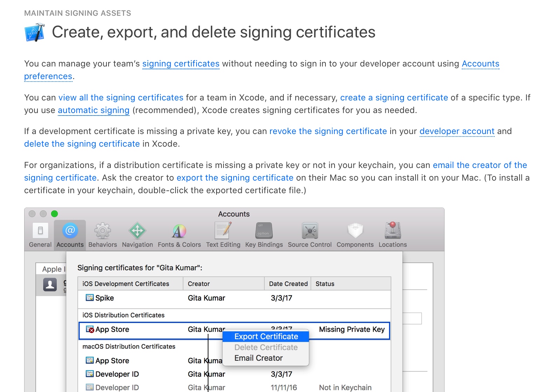Follow the 'Accounts preferences' link
The image size is (550, 392).
point(480,64)
